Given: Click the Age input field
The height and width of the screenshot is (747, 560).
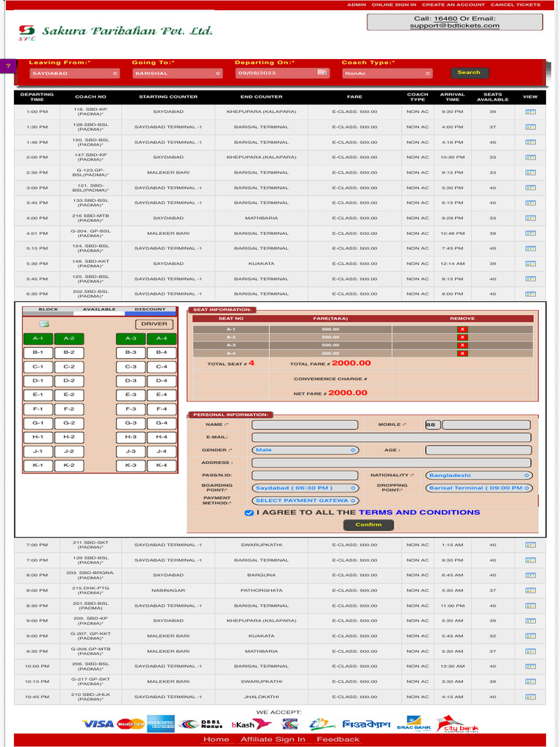Looking at the screenshot, I should click(x=478, y=450).
